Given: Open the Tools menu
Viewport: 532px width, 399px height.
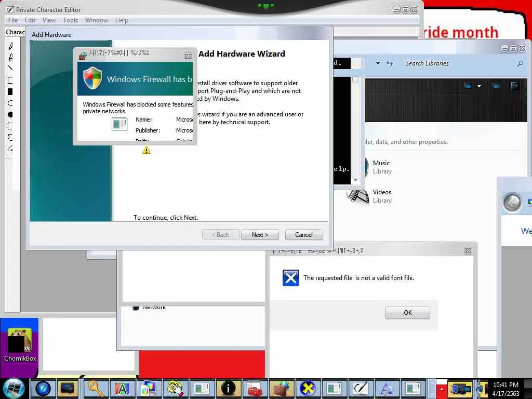Looking at the screenshot, I should pos(70,20).
